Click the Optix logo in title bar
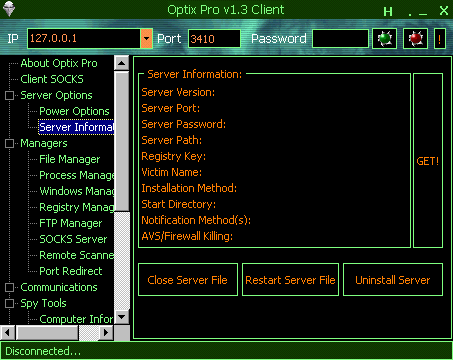This screenshot has height=360, width=453. coord(8,9)
